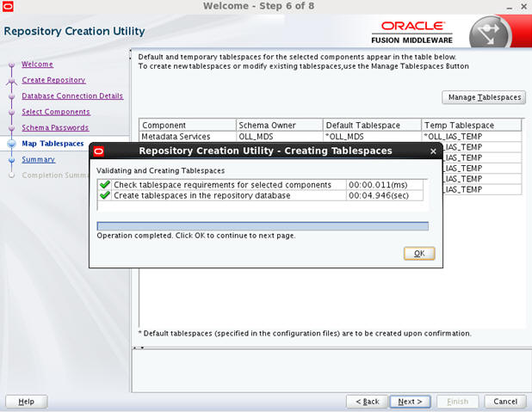
Task: Select Check tablespace requirements for selected components
Action: [x=222, y=185]
